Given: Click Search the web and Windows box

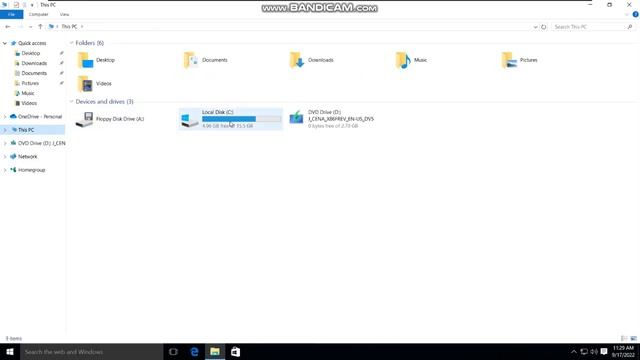Looking at the screenshot, I should [x=91, y=351].
